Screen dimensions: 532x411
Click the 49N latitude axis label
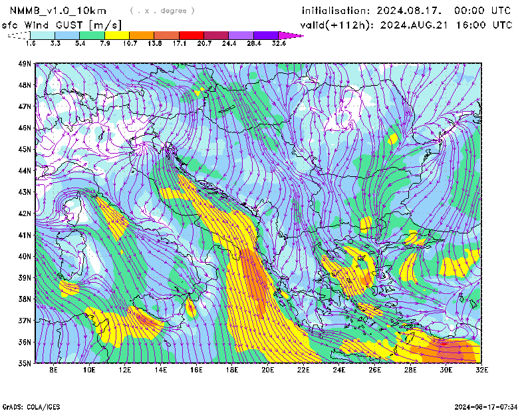(25, 64)
